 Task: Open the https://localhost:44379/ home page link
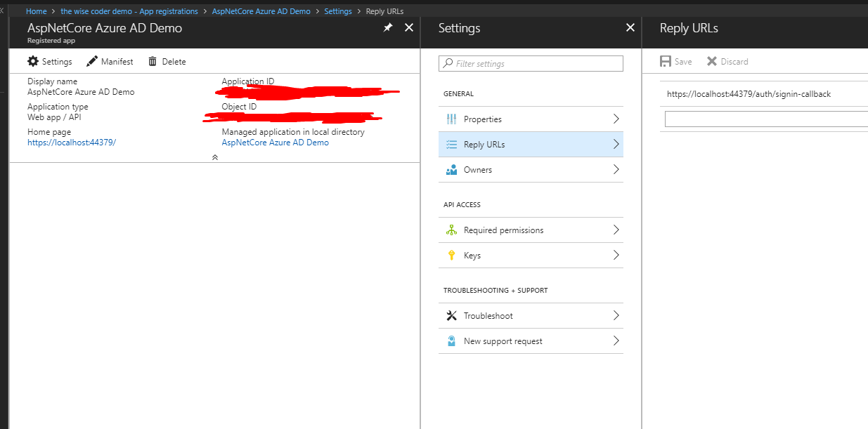click(x=72, y=143)
